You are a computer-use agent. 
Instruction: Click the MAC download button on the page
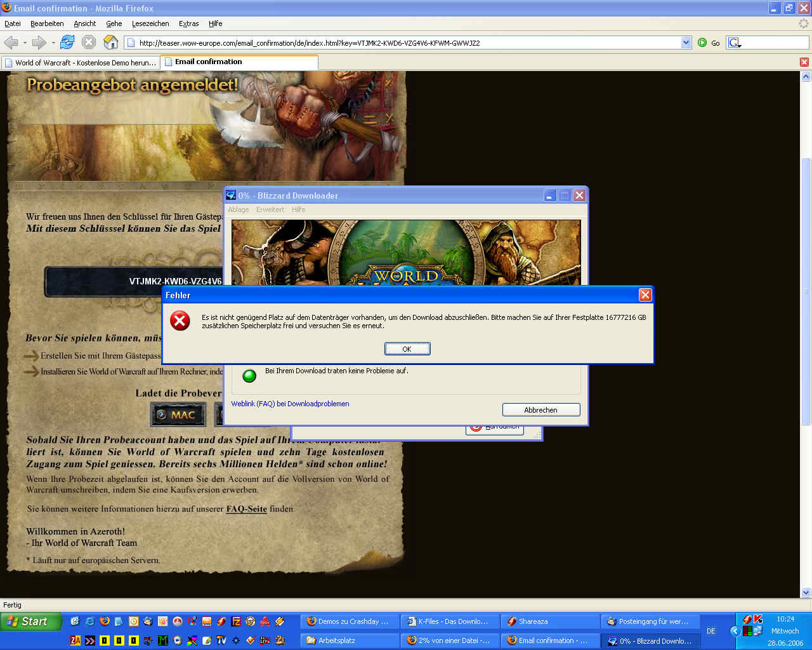(x=178, y=415)
